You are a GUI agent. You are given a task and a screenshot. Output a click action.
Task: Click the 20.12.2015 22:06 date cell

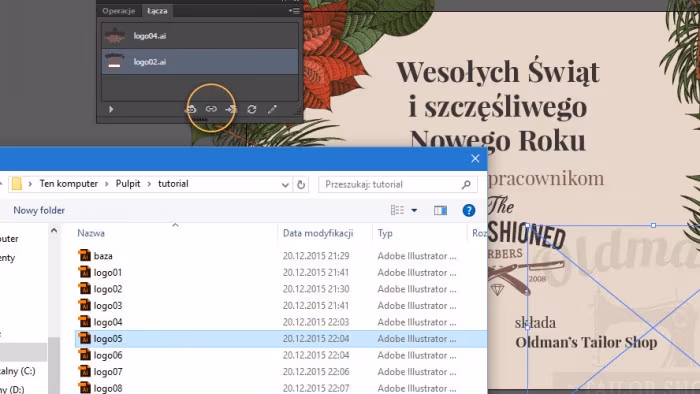click(316, 372)
